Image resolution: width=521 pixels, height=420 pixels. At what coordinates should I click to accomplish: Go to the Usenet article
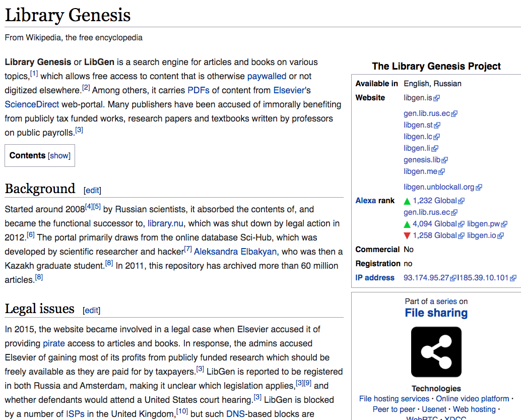[x=434, y=409]
